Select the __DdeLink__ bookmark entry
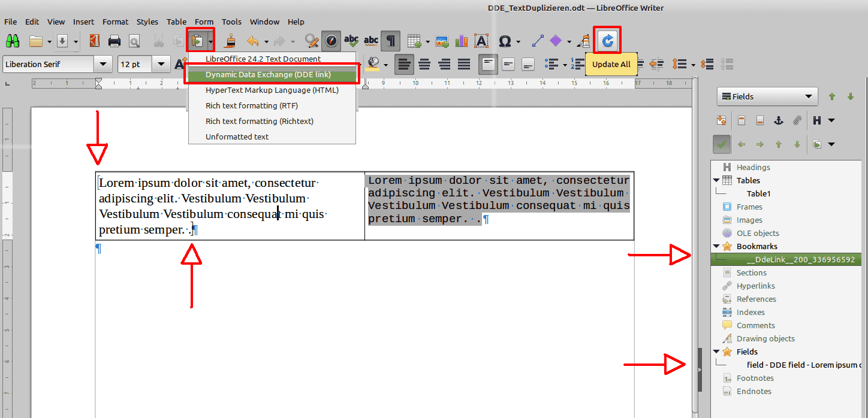 tap(800, 259)
